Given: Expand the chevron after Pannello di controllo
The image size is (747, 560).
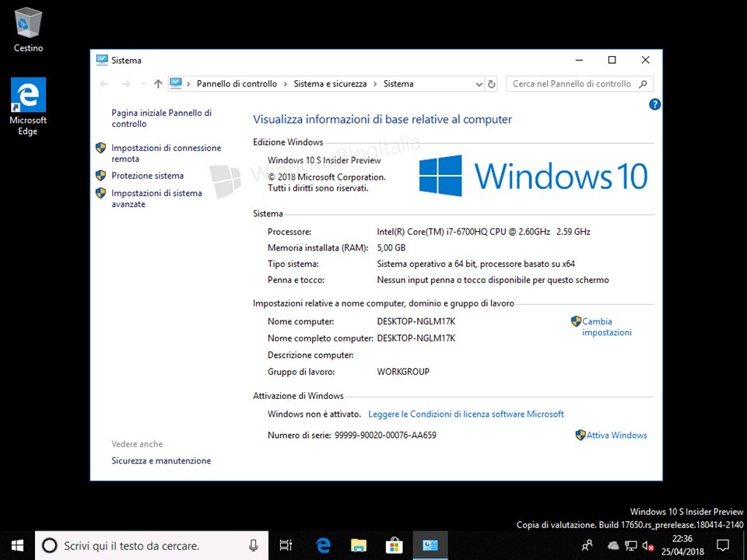Looking at the screenshot, I should click(x=285, y=83).
